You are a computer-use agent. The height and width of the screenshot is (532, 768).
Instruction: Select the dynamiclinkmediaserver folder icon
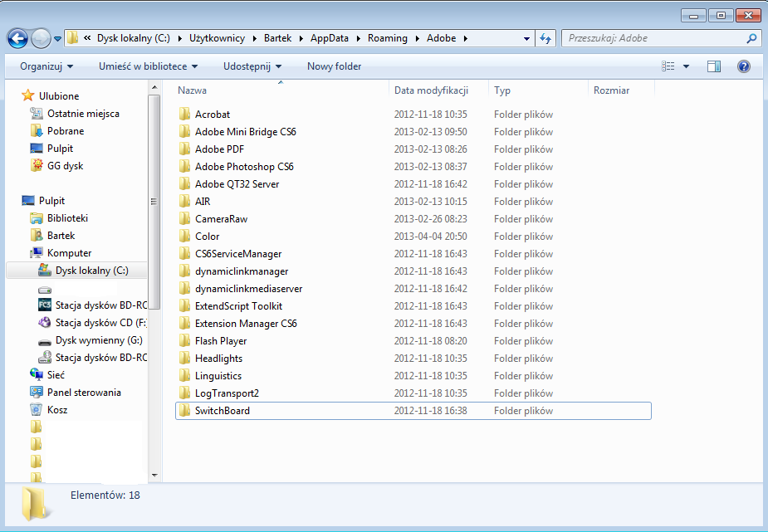pos(184,289)
